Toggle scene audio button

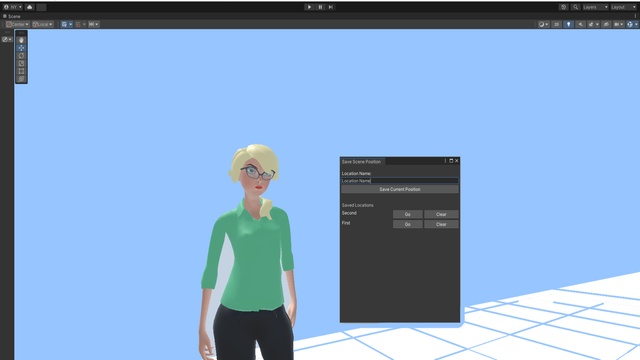[580, 24]
